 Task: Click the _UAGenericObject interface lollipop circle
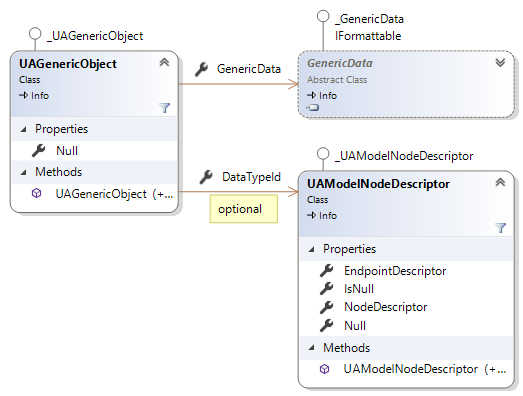(35, 34)
